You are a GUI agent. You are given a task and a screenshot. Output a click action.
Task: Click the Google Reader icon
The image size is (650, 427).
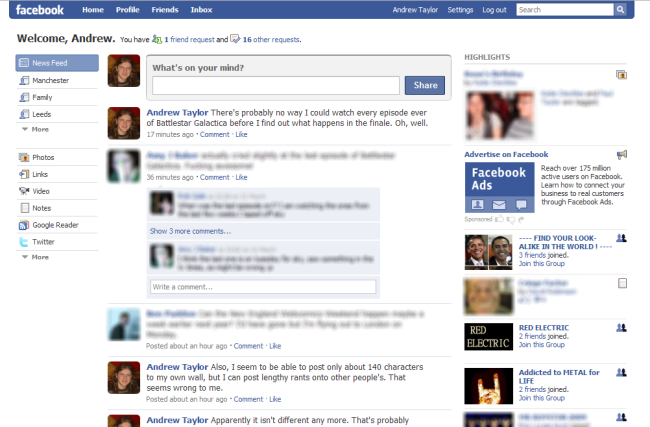(x=24, y=225)
